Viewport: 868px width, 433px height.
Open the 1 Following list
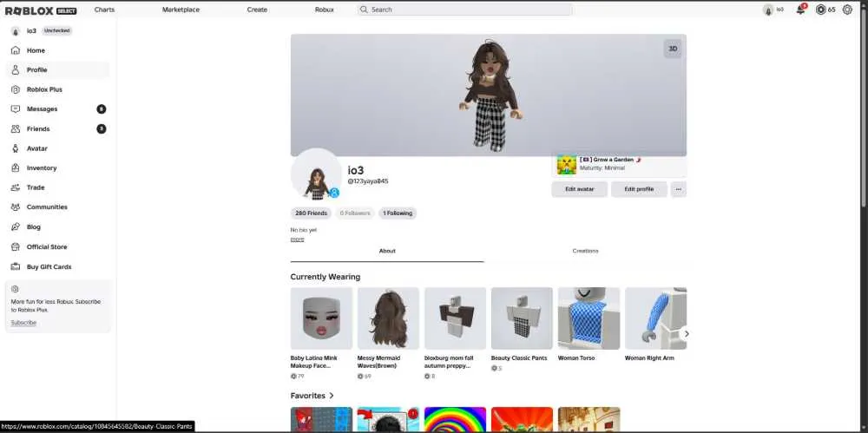click(398, 213)
